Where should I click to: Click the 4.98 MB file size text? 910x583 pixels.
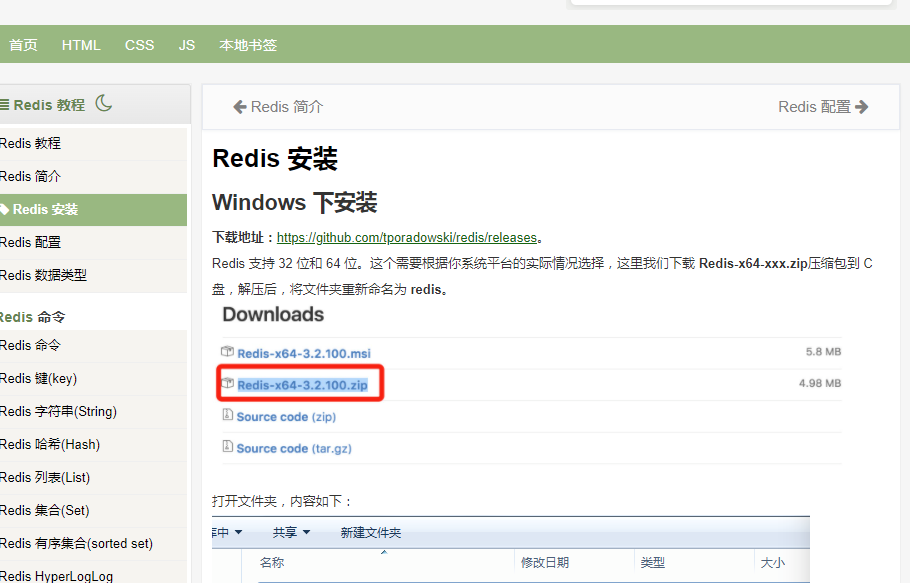(819, 383)
